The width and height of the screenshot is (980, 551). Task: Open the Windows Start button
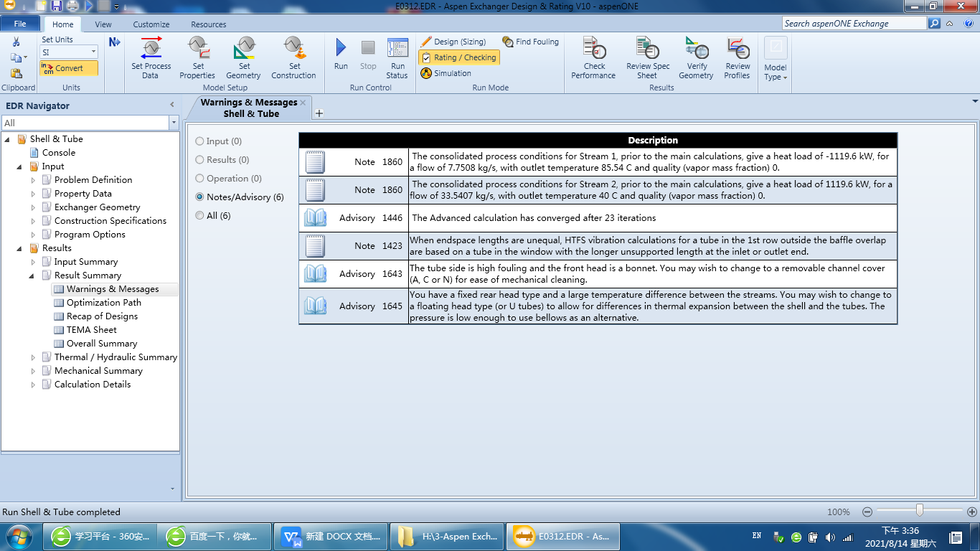[x=19, y=537]
